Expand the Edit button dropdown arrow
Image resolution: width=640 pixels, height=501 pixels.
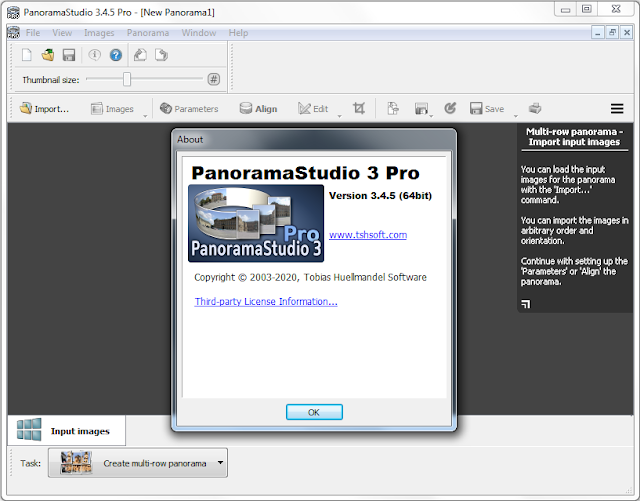pos(340,116)
